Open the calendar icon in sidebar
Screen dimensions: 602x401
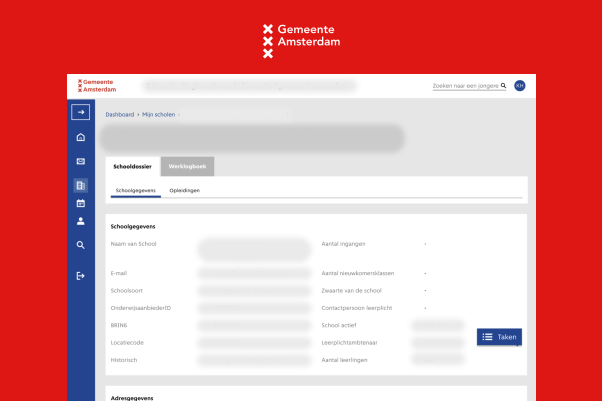coord(81,203)
